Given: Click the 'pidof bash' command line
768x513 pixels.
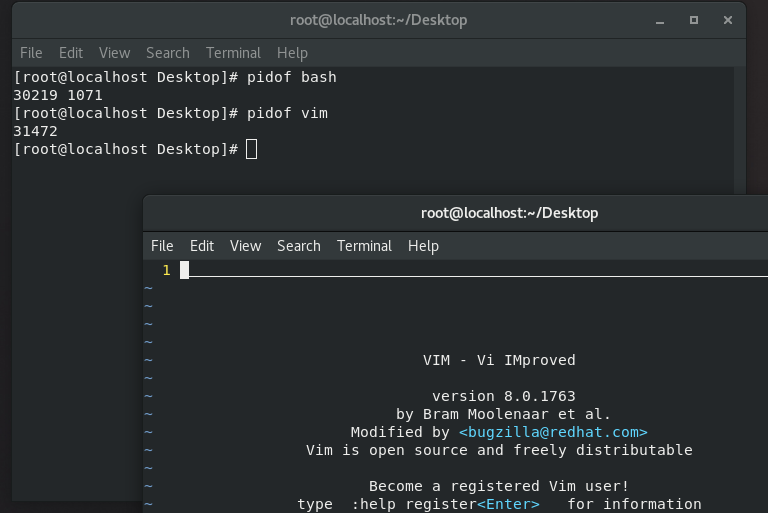Looking at the screenshot, I should [x=175, y=77].
